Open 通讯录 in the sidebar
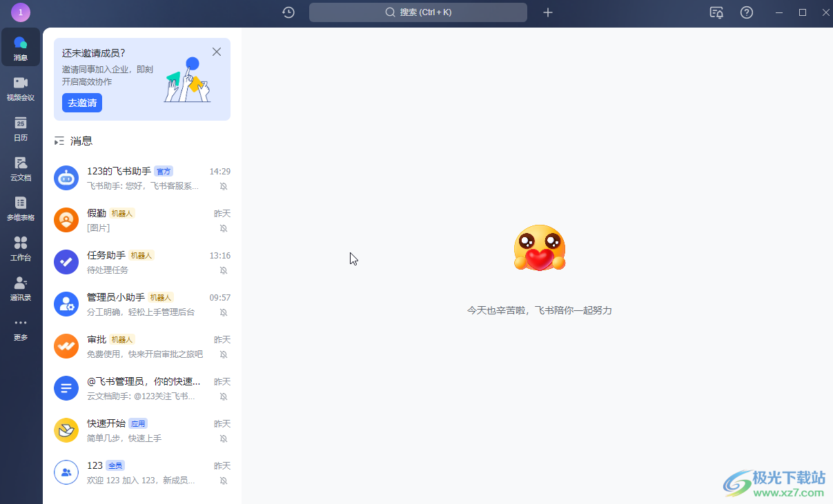The height and width of the screenshot is (504, 833). point(21,288)
